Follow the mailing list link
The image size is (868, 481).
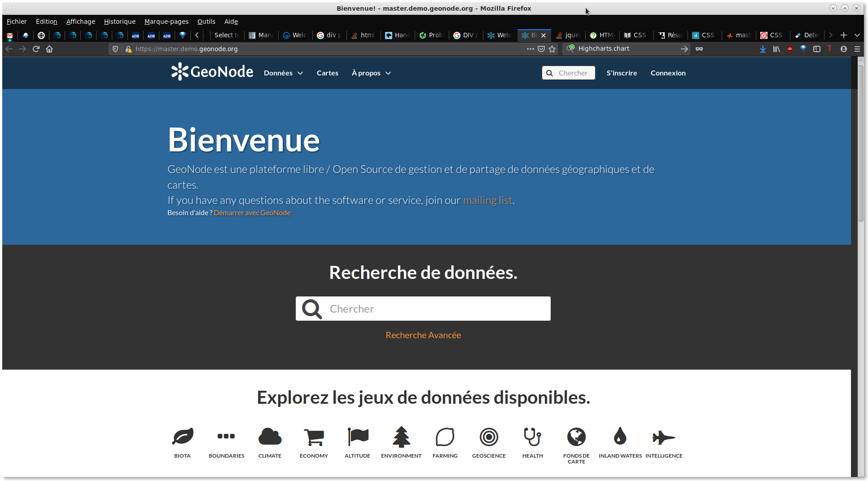(487, 200)
